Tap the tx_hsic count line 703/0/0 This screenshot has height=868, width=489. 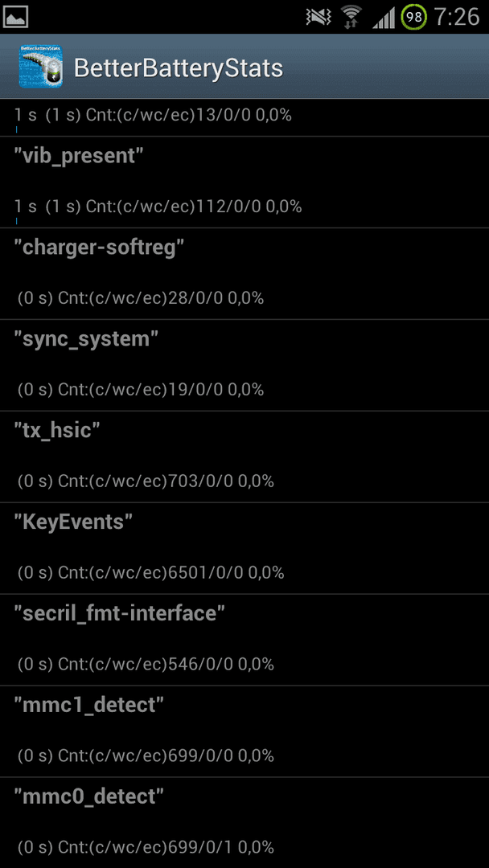[146, 481]
